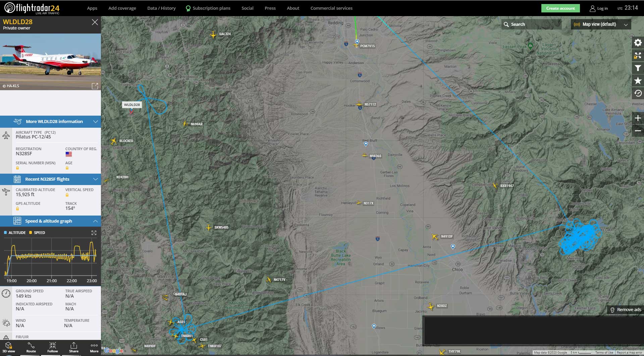
Task: Open Subscription plans page
Action: (208, 8)
